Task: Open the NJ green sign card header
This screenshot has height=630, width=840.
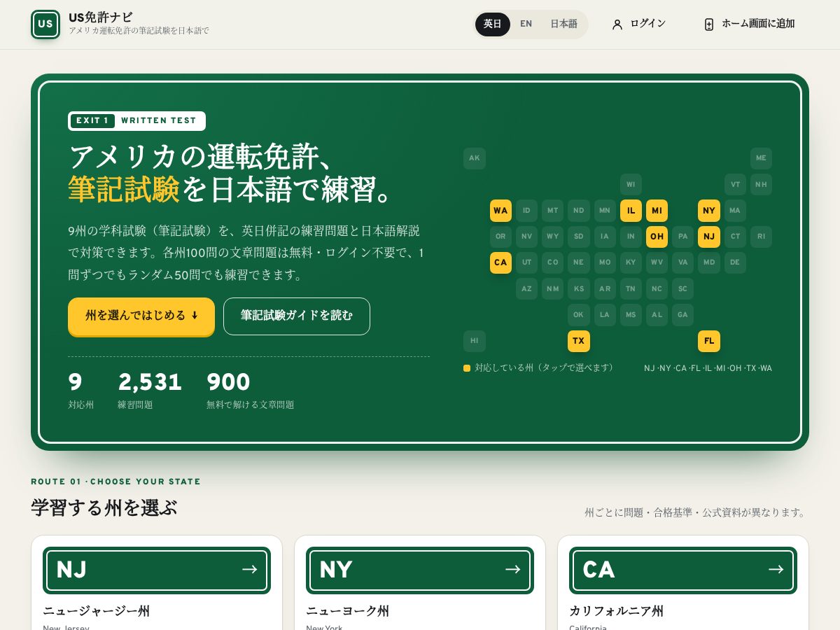Action: (157, 570)
